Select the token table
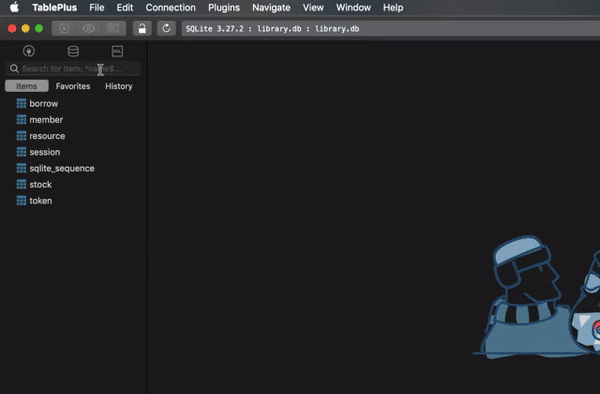This screenshot has width=600, height=394. (x=41, y=201)
